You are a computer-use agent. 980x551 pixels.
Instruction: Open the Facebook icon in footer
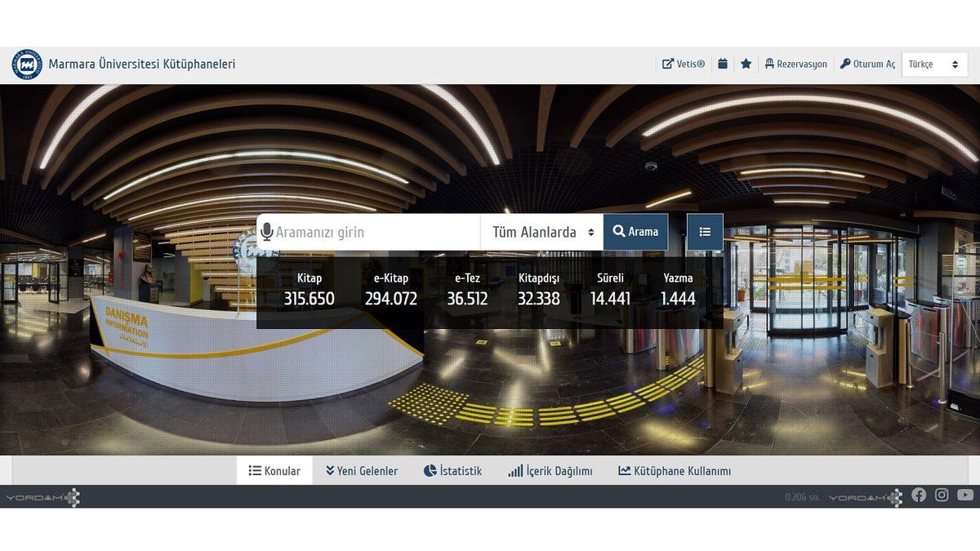pos(919,495)
